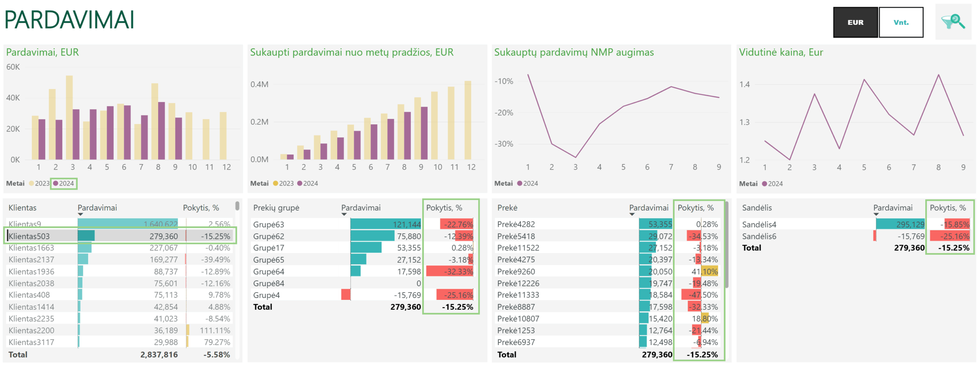This screenshot has width=980, height=366.
Task: Click 2023 legend dot in Pardavimai chart
Action: [x=32, y=184]
